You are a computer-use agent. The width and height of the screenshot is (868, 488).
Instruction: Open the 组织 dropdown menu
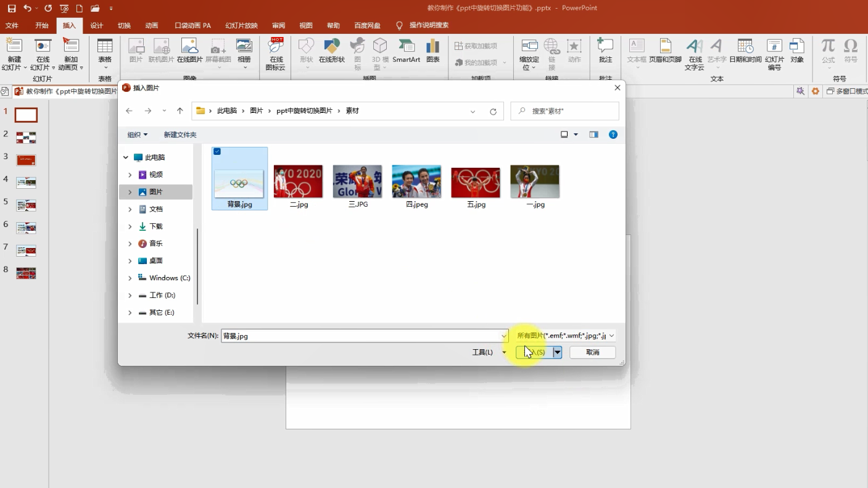pos(138,134)
